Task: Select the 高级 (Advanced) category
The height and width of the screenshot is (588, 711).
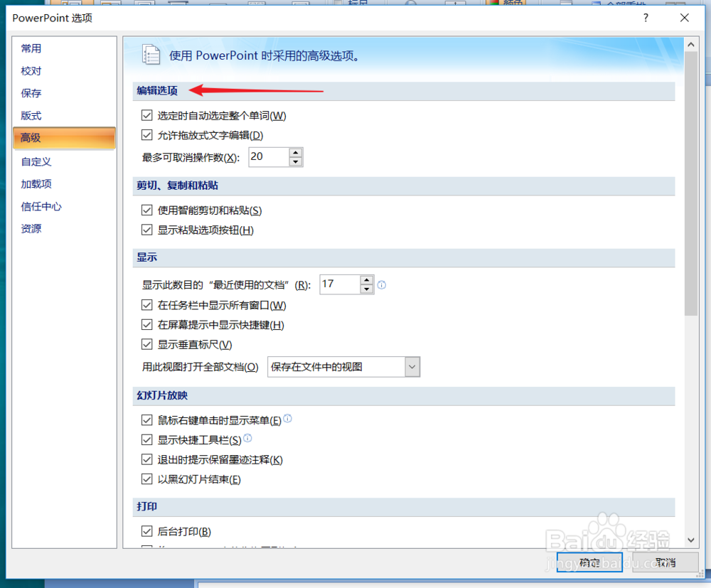Action: pos(64,138)
